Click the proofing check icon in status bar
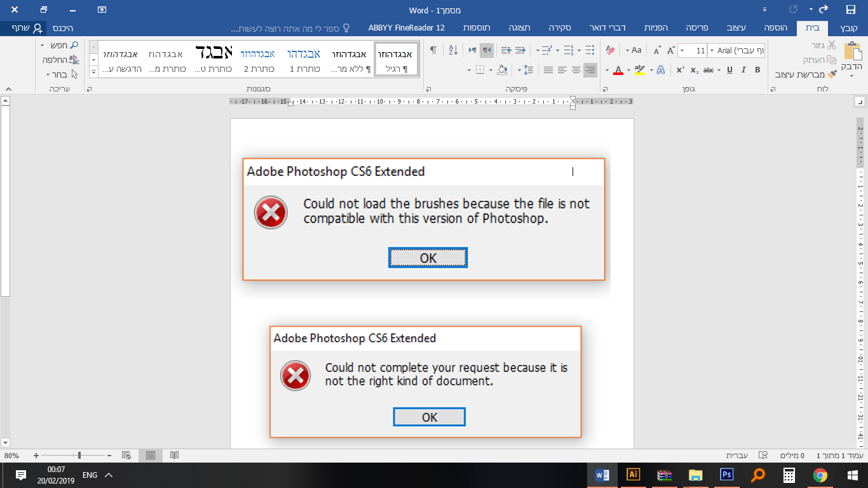 click(763, 456)
